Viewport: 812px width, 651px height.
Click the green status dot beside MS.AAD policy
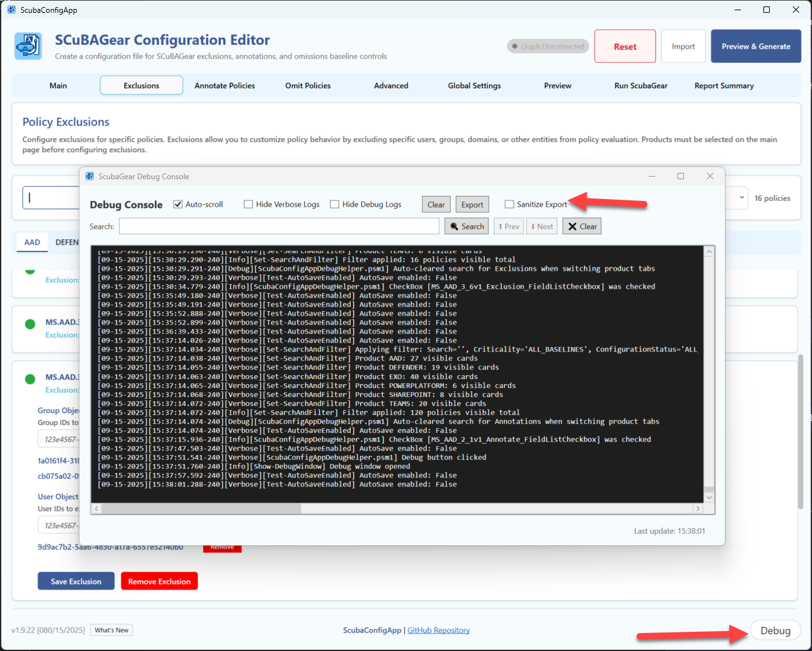click(30, 324)
